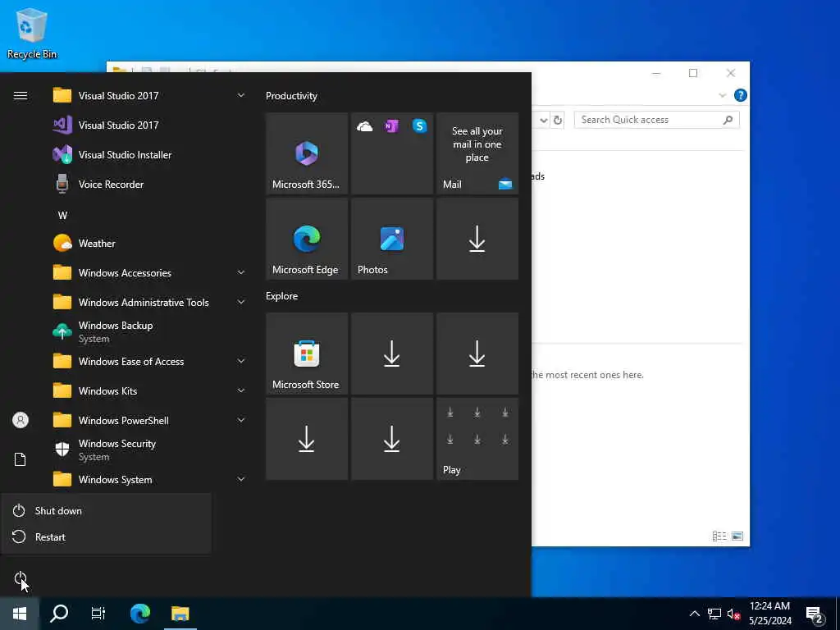The width and height of the screenshot is (840, 630).
Task: Click the Show desktop strip on the taskbar
Action: click(838, 614)
